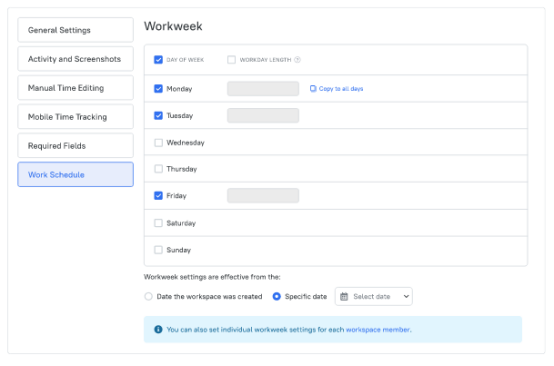The height and width of the screenshot is (366, 554).
Task: Click the Thursday label
Action: [182, 169]
